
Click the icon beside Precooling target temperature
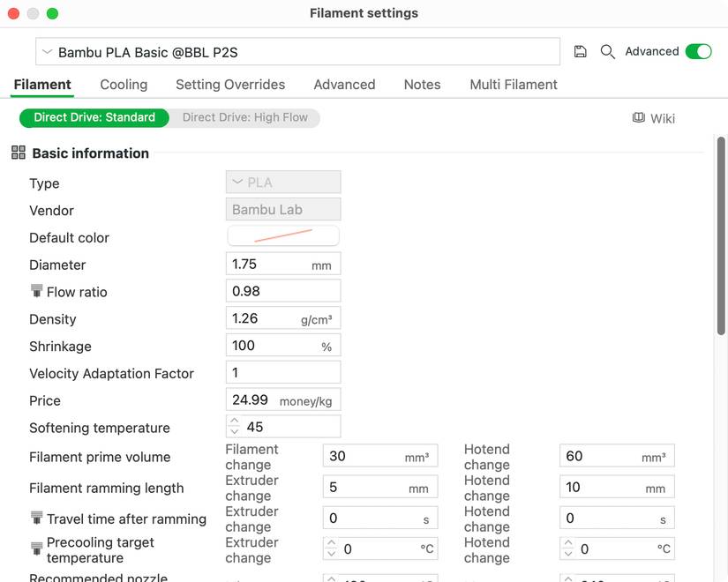(x=36, y=549)
